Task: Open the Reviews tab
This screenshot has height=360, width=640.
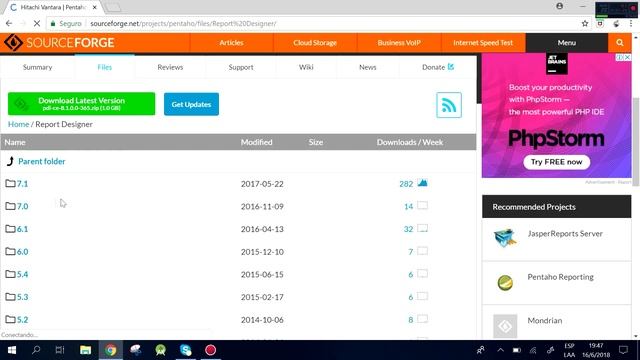Action: tap(170, 67)
